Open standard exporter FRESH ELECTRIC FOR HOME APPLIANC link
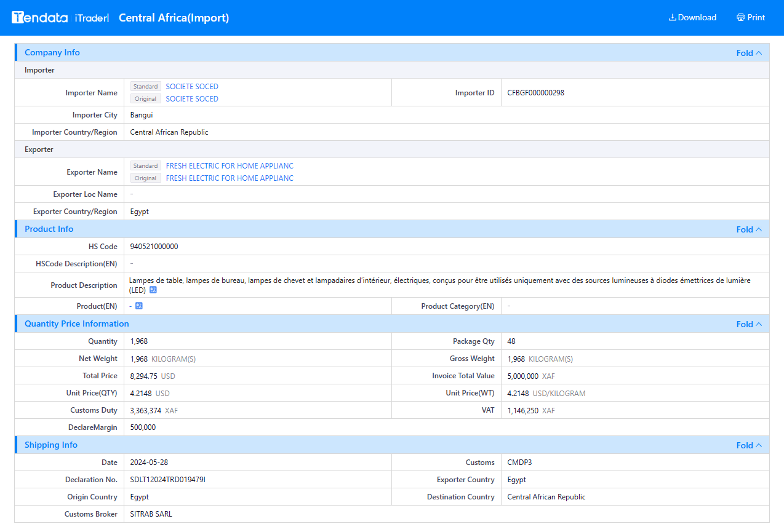784x532 pixels. tap(230, 166)
